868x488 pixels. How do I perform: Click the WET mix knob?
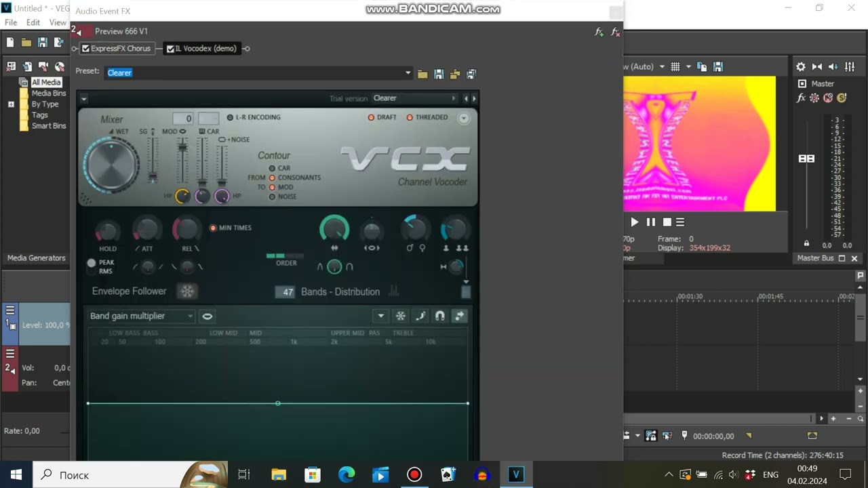tap(112, 164)
